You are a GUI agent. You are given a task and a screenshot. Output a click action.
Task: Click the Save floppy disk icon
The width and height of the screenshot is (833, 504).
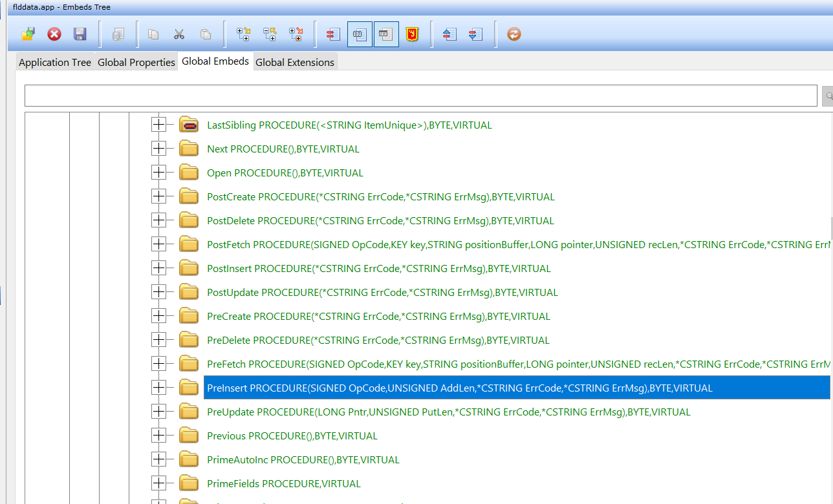coord(80,34)
